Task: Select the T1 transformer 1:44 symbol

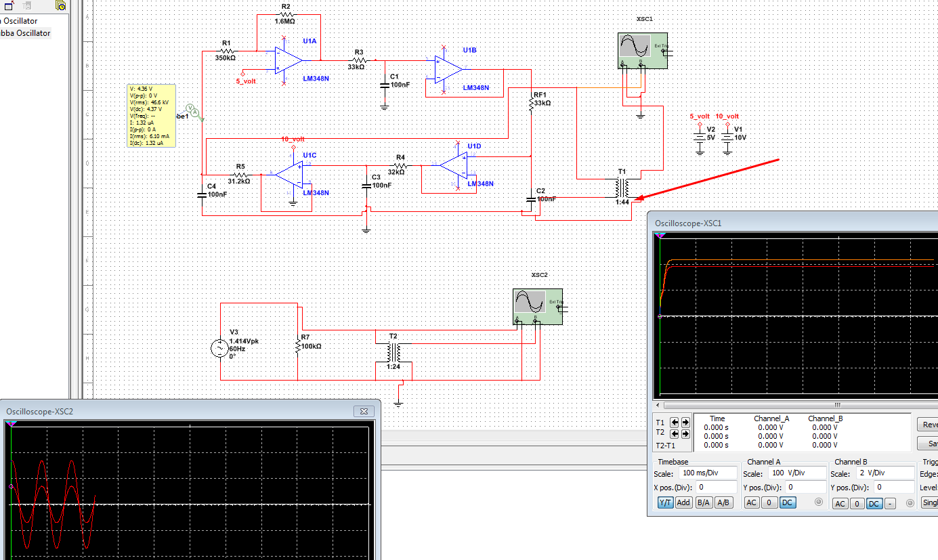Action: pyautogui.click(x=622, y=188)
